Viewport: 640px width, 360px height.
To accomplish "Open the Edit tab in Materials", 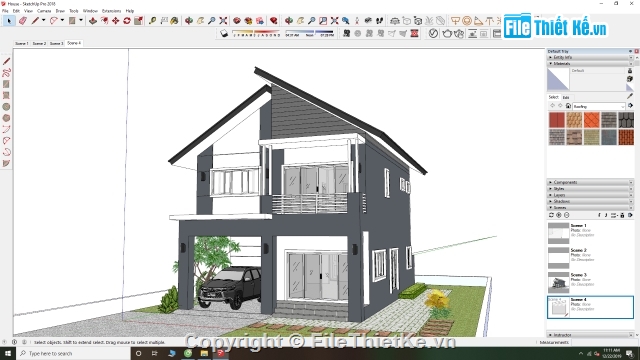I will coord(566,98).
